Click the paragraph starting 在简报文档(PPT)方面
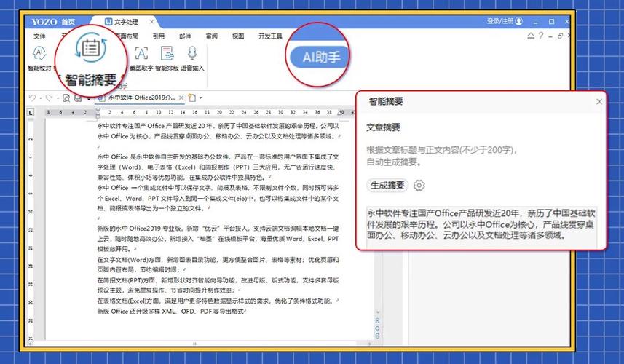The height and width of the screenshot is (364, 624). (218, 285)
